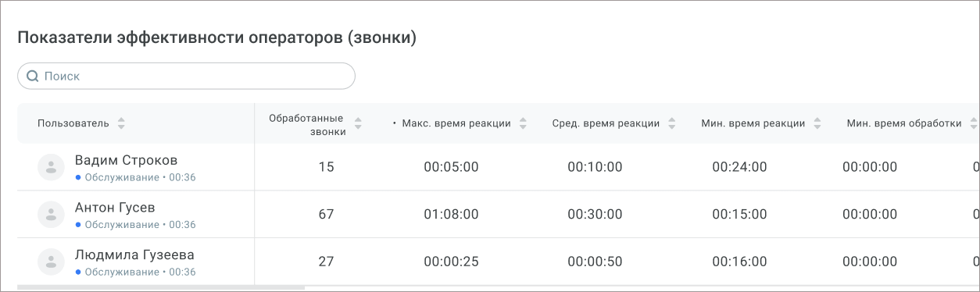Open user Вадим Строков
Viewport: 980px width, 292px height.
tap(126, 160)
